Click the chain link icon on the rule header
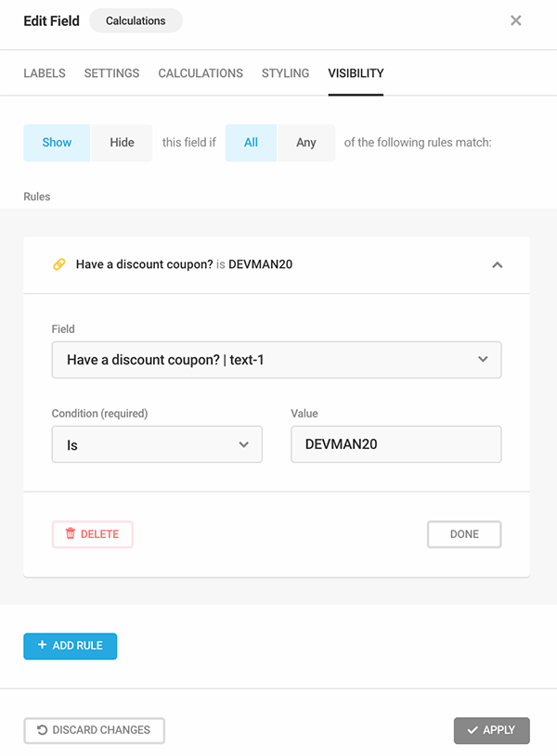The width and height of the screenshot is (557, 756). click(59, 264)
